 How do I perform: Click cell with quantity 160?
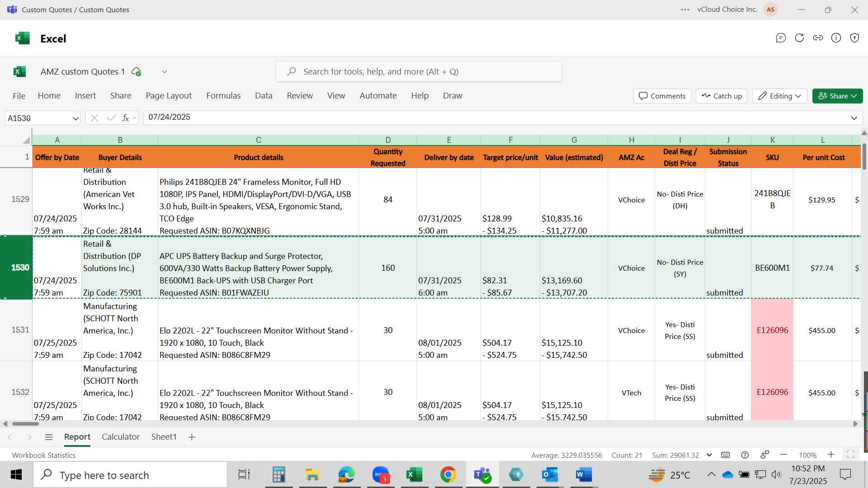pyautogui.click(x=388, y=267)
